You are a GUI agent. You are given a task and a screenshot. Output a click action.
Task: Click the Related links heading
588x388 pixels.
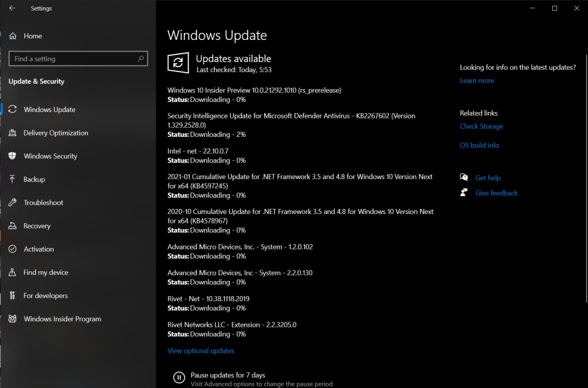[479, 113]
